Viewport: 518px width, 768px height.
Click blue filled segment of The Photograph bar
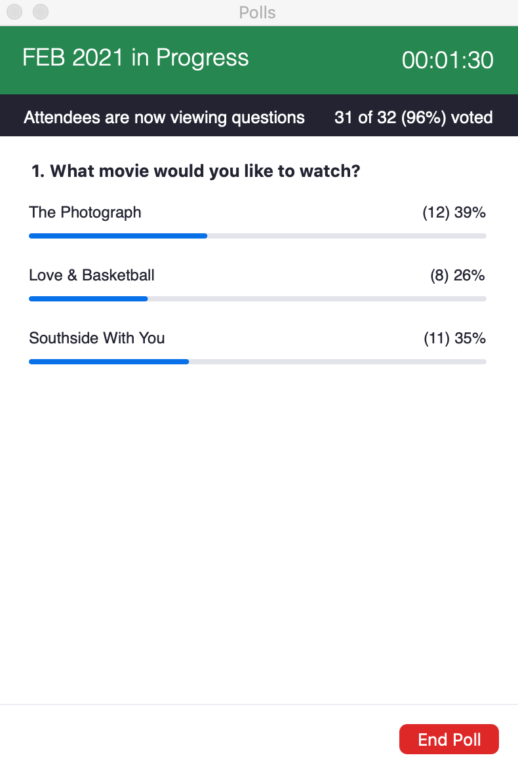[118, 236]
